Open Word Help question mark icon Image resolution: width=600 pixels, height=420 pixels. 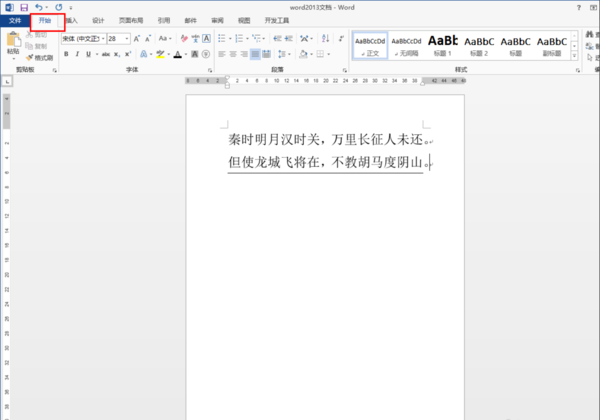581,7
